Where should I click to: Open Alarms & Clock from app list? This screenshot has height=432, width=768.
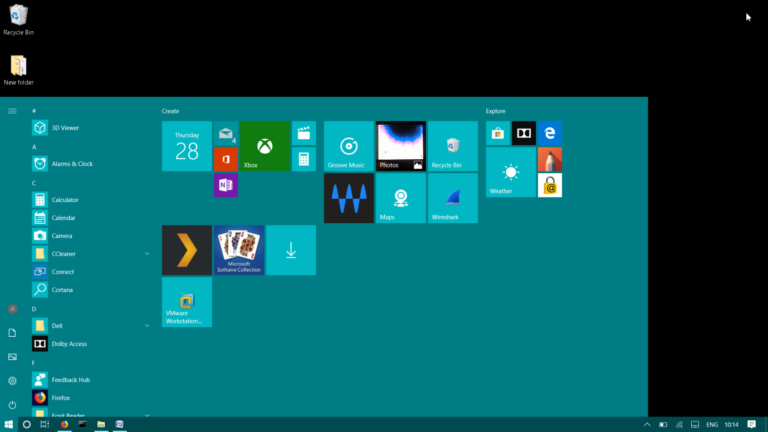[72, 164]
